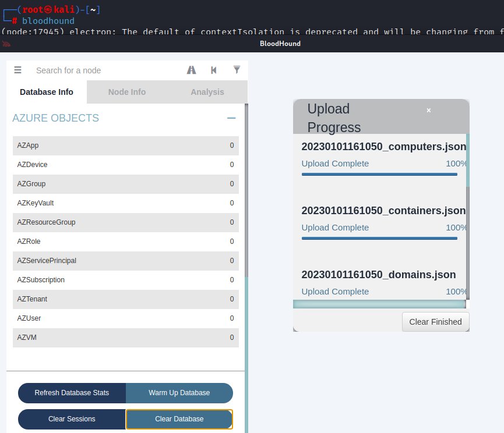Screen dimensions: 504x433
Task: Select the AZKeyVault row
Action: (x=126, y=203)
